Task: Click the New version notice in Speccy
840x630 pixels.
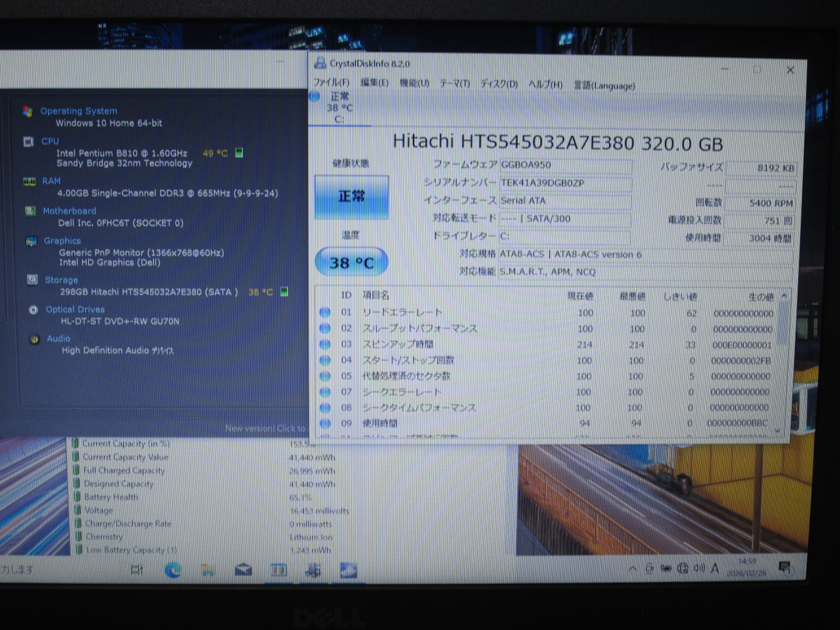Action: 265,428
